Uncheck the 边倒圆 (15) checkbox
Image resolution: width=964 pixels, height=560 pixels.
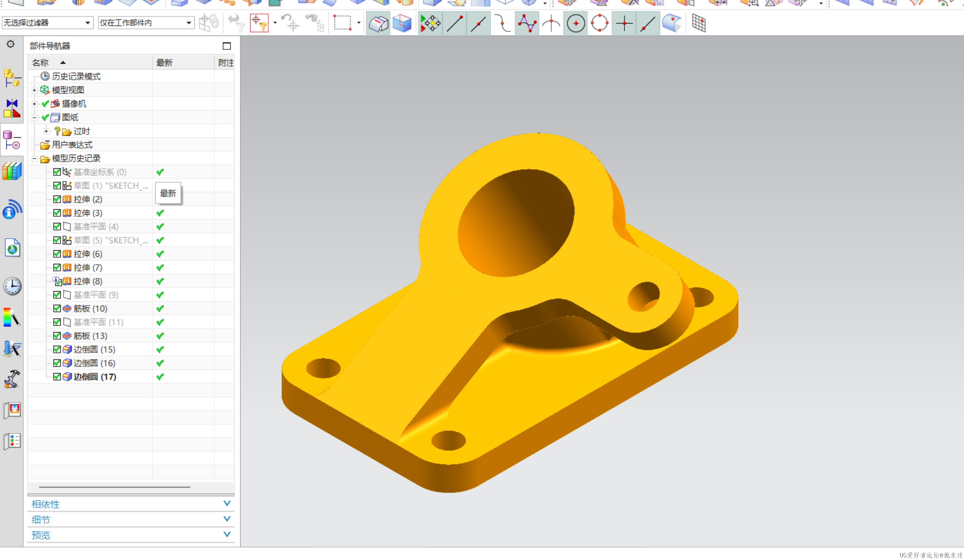click(57, 349)
